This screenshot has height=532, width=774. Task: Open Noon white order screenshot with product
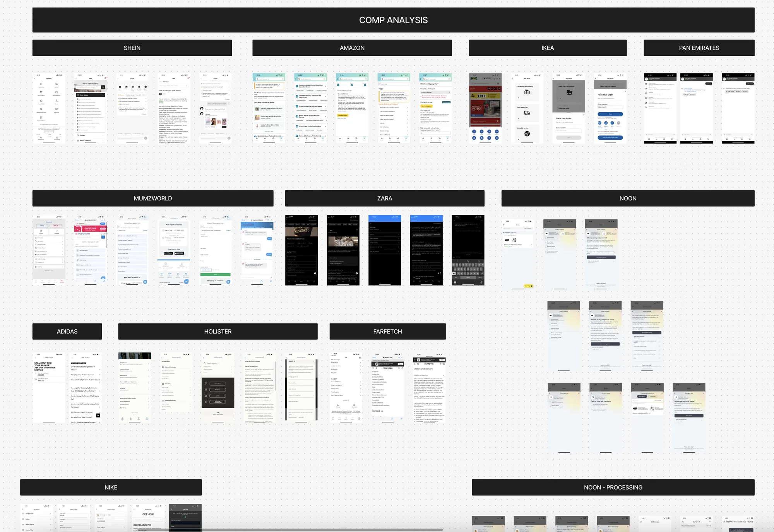click(518, 254)
